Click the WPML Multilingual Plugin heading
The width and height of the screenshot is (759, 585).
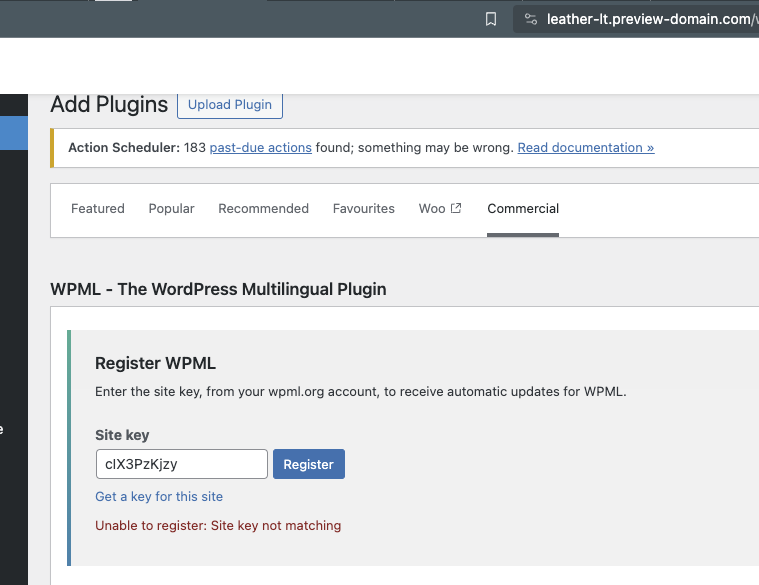[x=218, y=289]
